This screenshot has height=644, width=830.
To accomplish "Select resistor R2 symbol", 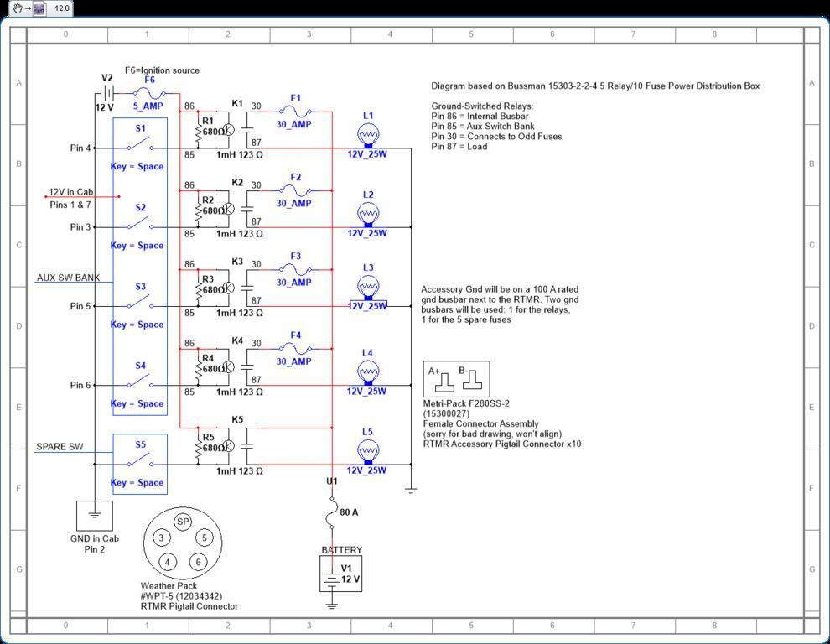I will click(199, 210).
